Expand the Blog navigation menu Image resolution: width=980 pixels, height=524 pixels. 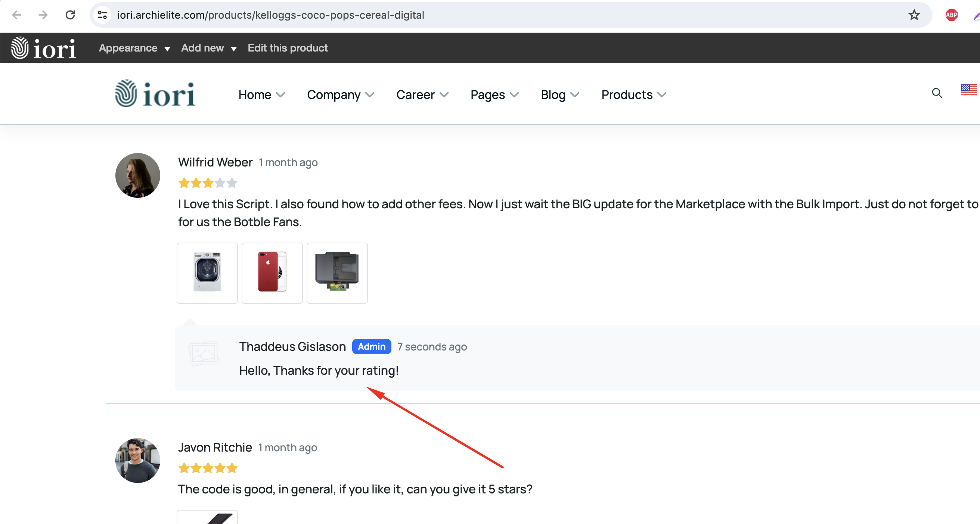pos(560,95)
